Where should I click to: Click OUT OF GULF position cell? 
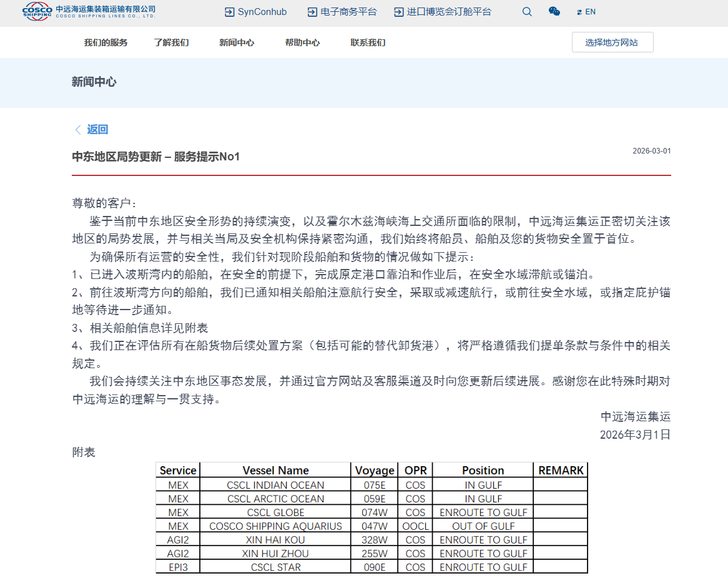point(483,526)
